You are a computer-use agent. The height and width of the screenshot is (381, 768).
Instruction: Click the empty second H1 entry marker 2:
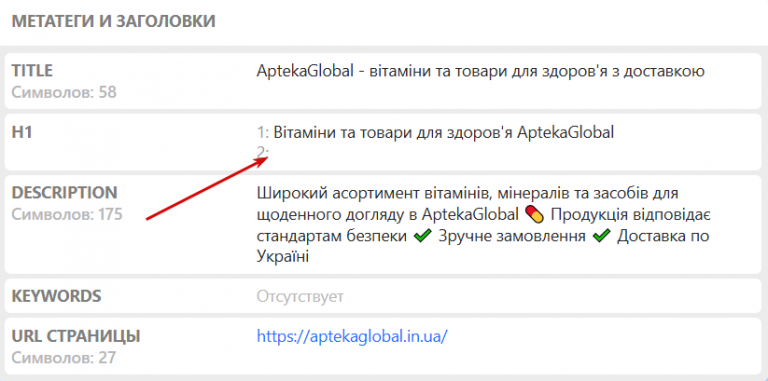pyautogui.click(x=263, y=152)
